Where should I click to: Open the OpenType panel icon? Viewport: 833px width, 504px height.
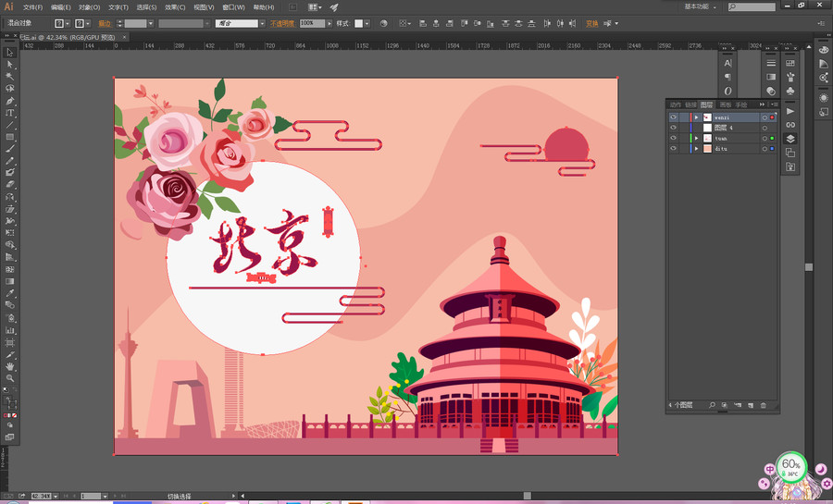click(727, 91)
